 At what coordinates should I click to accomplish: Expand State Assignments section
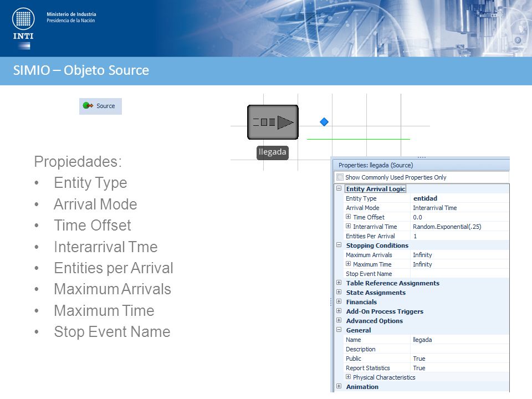tap(339, 292)
